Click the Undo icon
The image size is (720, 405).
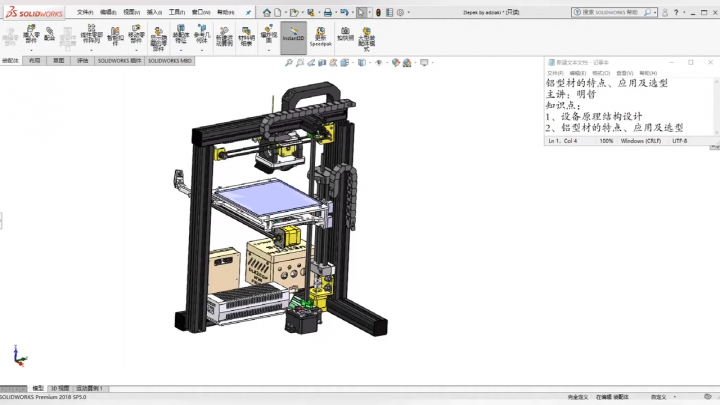(x=344, y=12)
